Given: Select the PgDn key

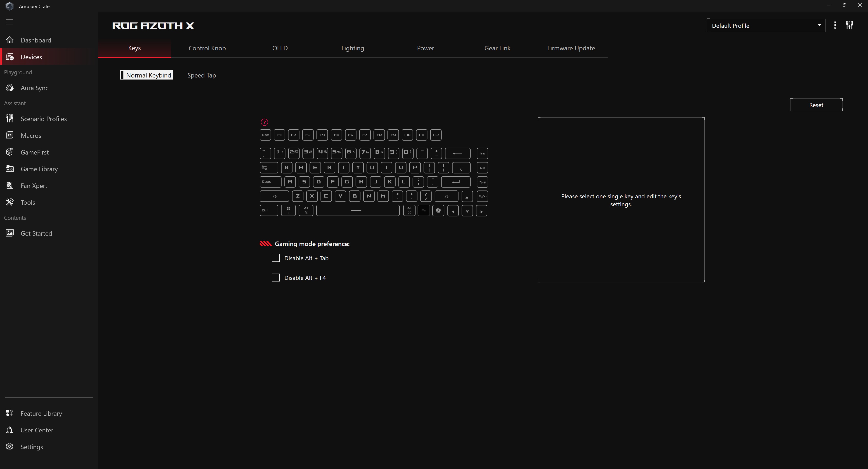Looking at the screenshot, I should [x=483, y=197].
